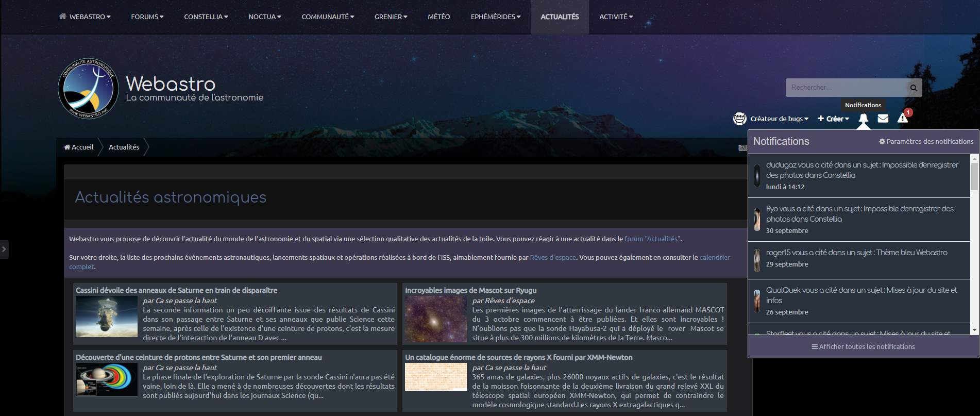This screenshot has width=980, height=416.
Task: Expand the ACTIVITÉ menu
Action: (616, 16)
